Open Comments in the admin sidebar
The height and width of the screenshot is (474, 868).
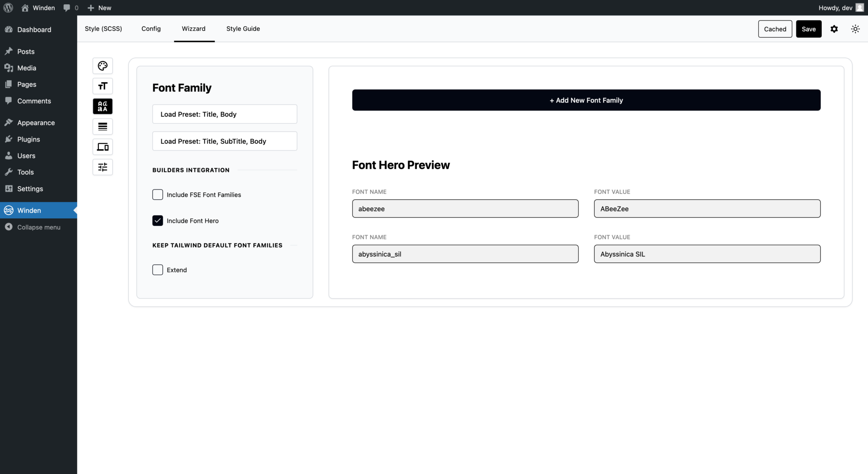[x=39, y=101]
